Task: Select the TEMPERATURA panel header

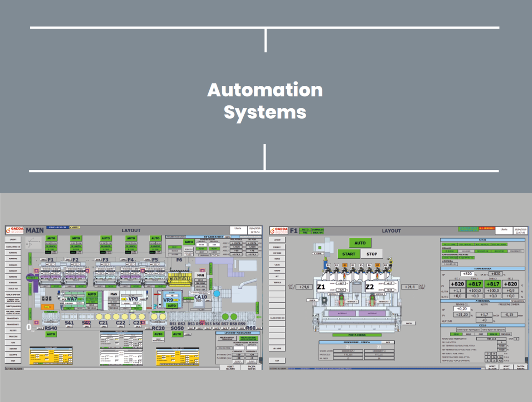Action: (x=483, y=268)
